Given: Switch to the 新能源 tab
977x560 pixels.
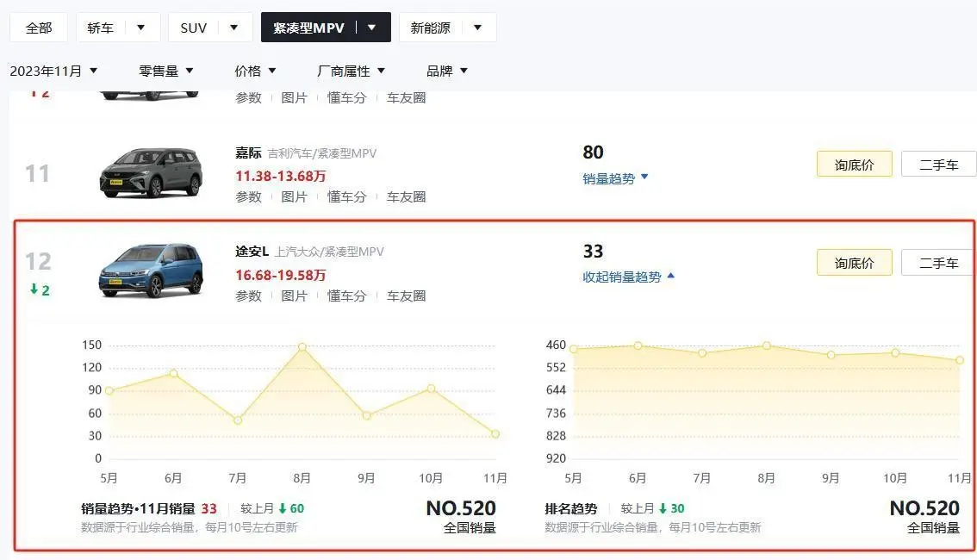Looking at the screenshot, I should coord(430,28).
